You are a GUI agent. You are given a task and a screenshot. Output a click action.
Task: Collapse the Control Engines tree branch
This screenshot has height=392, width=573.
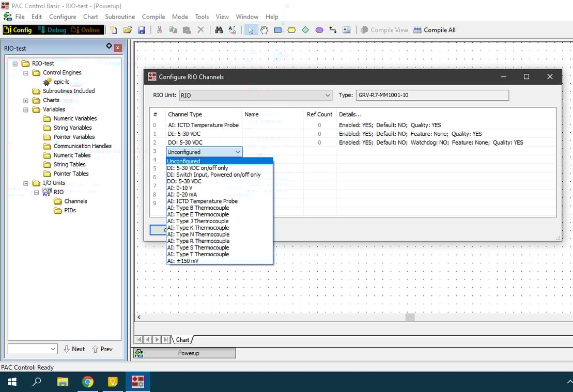(x=26, y=72)
